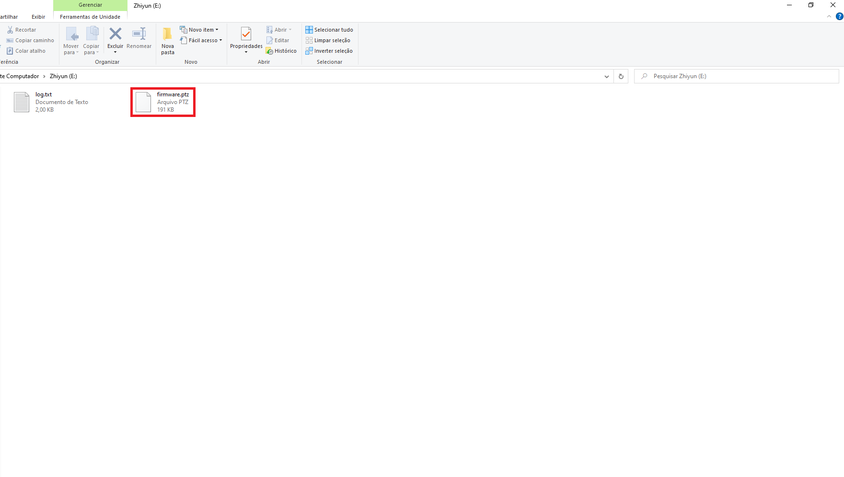Open the Exibir ribbon tab
This screenshot has width=844, height=477.
tap(38, 17)
